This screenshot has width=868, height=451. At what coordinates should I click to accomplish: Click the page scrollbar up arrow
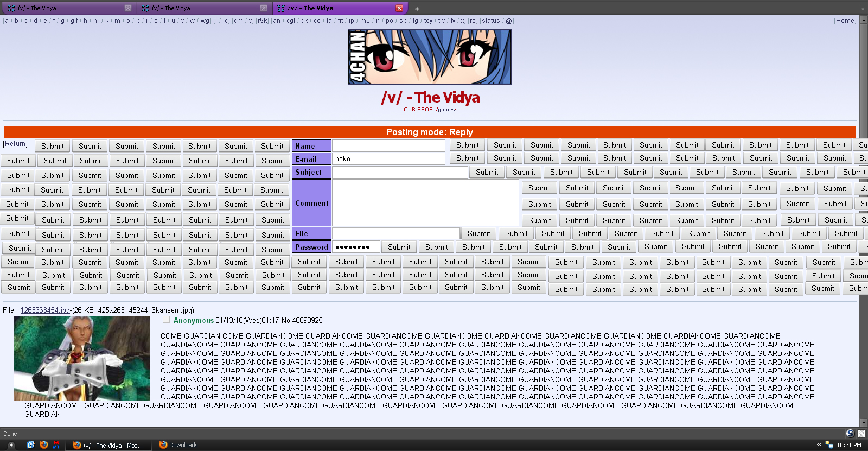coord(863,20)
